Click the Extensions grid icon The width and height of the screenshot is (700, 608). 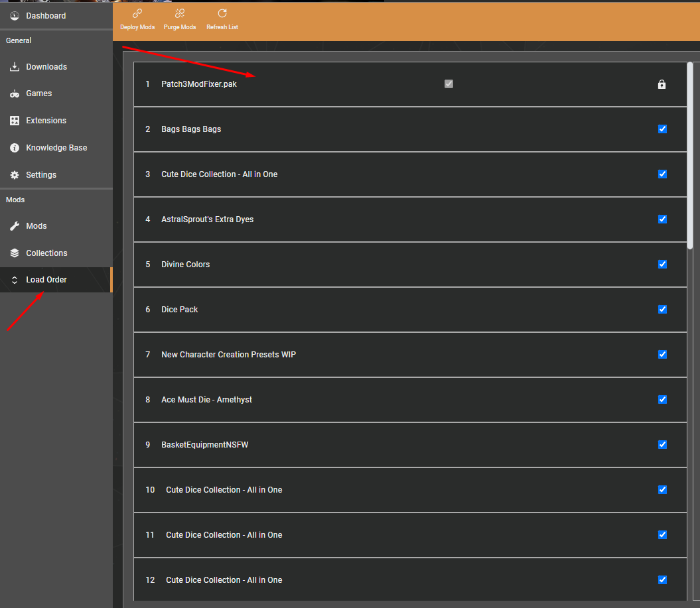tap(15, 121)
